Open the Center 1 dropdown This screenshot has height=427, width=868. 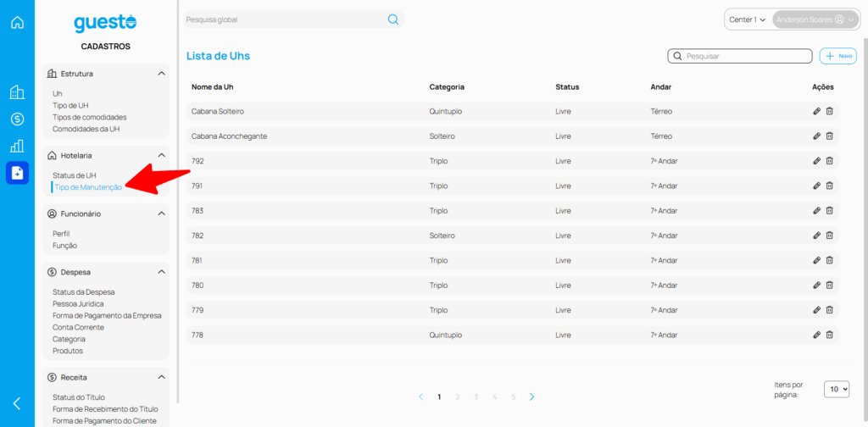coord(747,19)
